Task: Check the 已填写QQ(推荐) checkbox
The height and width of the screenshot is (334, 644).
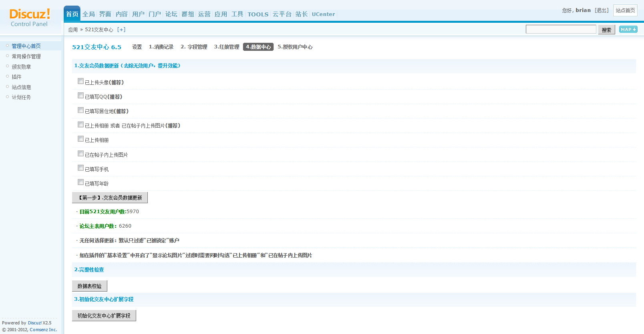Action: [x=80, y=96]
